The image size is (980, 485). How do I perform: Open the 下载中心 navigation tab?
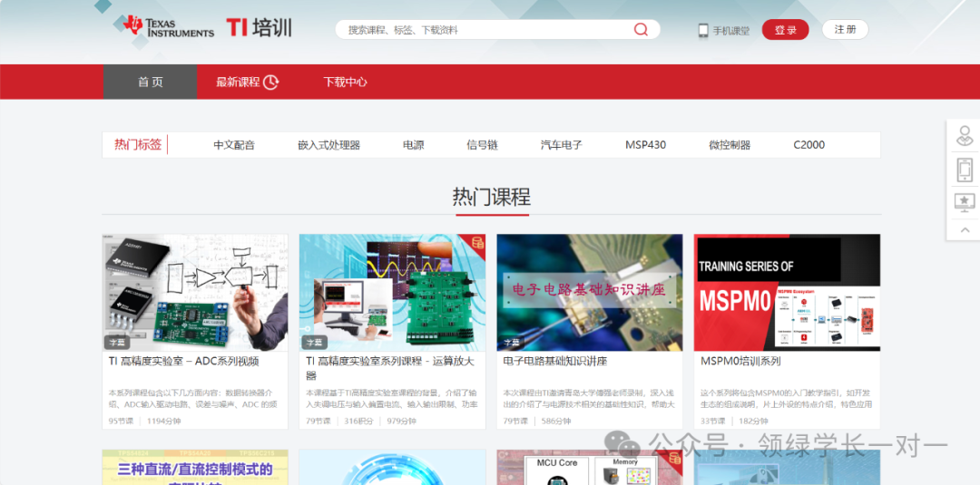point(345,82)
